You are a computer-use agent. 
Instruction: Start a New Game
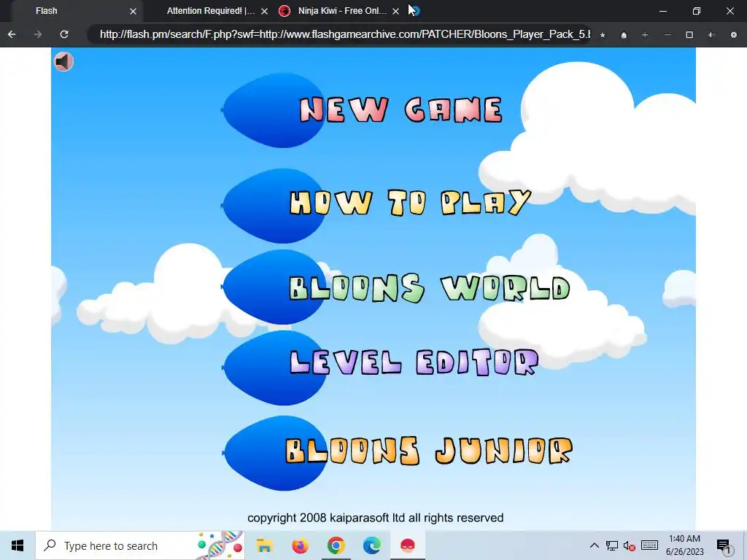tap(400, 110)
